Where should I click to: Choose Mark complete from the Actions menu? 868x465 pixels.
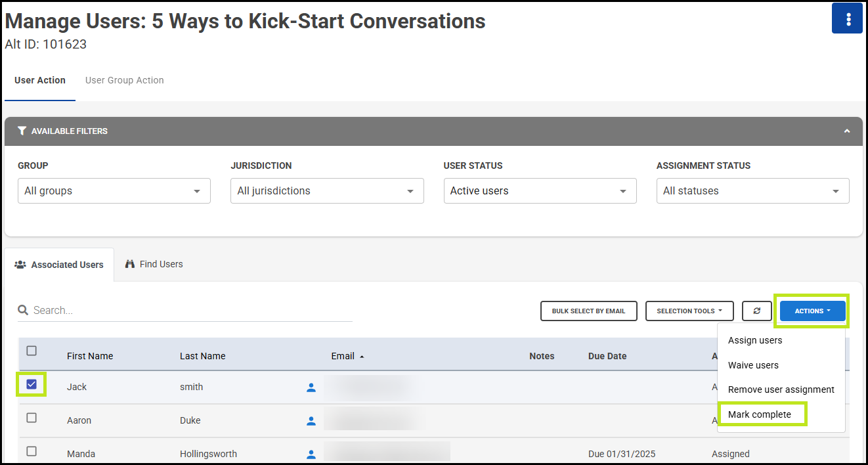click(760, 414)
